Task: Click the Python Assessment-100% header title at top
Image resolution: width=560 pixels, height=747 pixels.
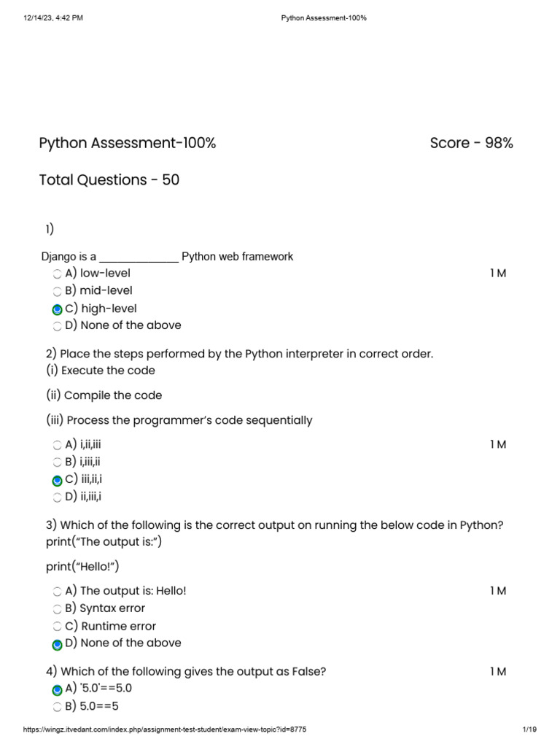Action: pyautogui.click(x=324, y=18)
